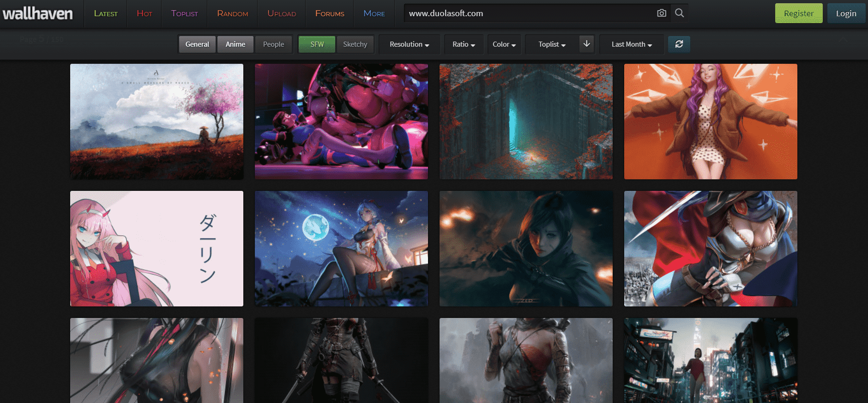Toggle the SFW purity filter
868x403 pixels.
click(x=317, y=44)
